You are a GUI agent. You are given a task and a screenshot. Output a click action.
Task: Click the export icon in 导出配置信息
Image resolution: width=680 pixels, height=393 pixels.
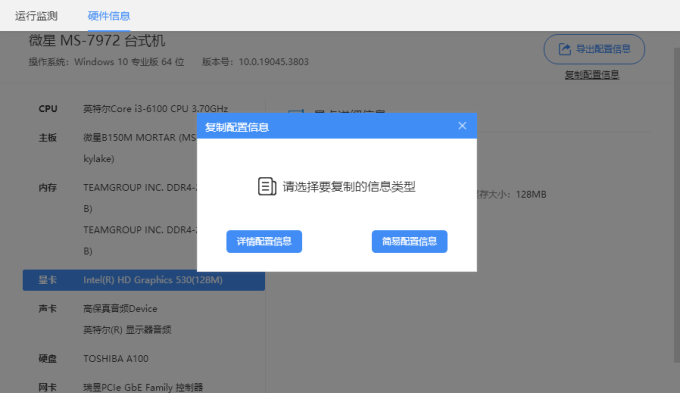click(564, 49)
